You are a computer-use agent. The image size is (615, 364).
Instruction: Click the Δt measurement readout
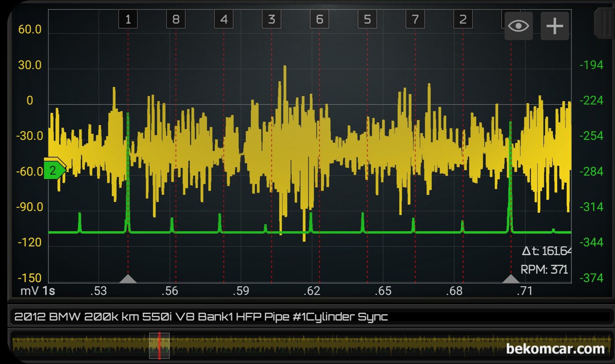[546, 251]
